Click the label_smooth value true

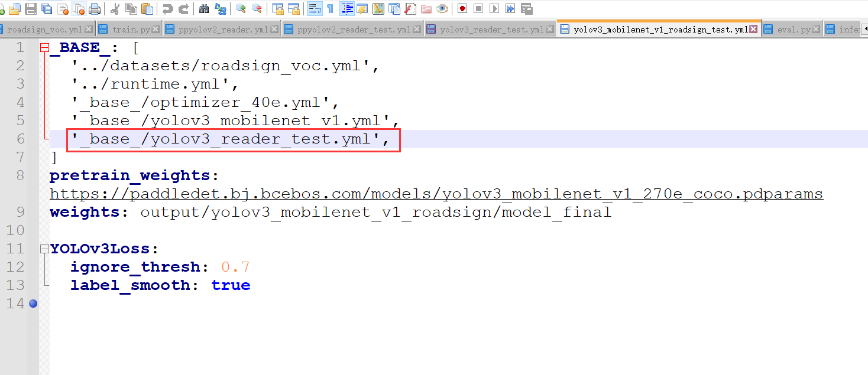point(231,285)
